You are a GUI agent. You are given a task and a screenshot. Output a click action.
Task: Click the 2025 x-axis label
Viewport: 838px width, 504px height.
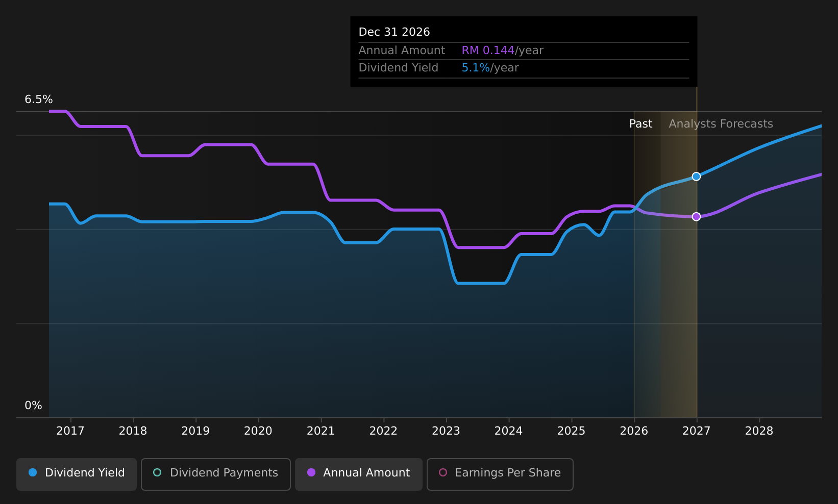(x=571, y=431)
